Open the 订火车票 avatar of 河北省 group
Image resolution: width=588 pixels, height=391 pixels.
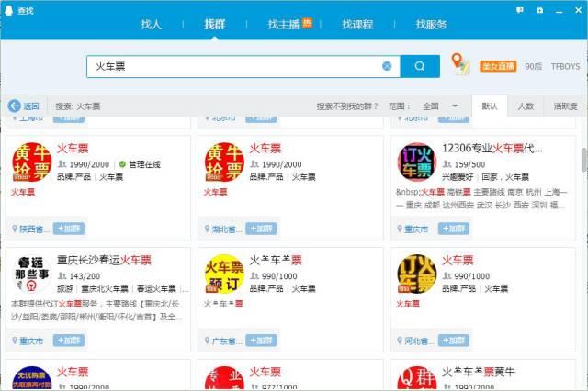tap(416, 274)
